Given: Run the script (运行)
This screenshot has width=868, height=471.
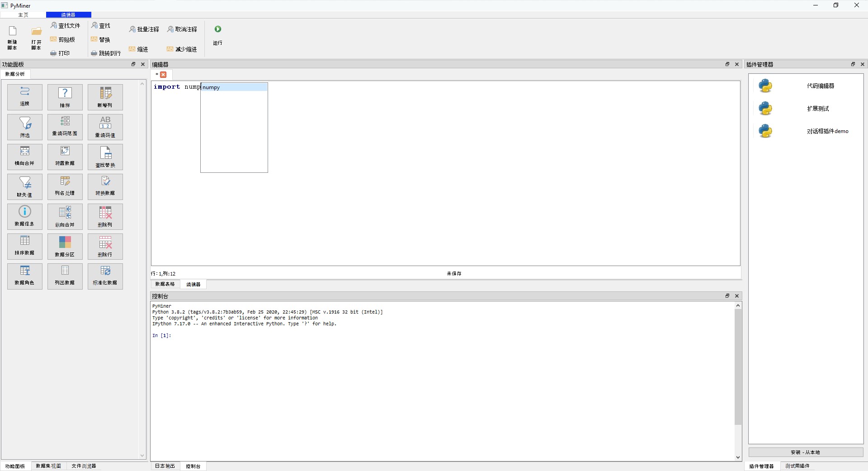Looking at the screenshot, I should (x=218, y=35).
